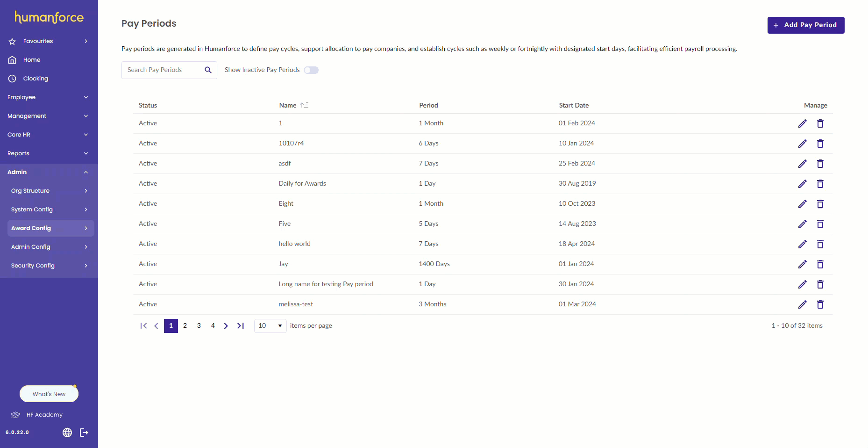Edit the Daily for Awards pay period
The width and height of the screenshot is (868, 448).
click(802, 184)
